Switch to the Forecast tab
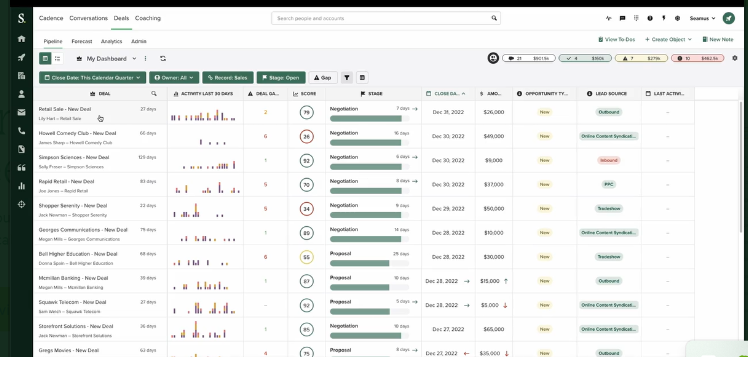The height and width of the screenshot is (367, 749). [x=82, y=42]
